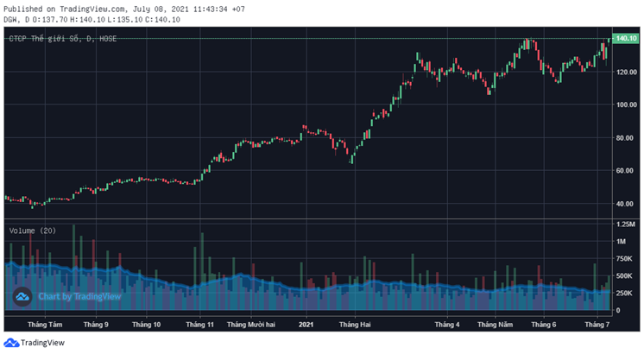Click the Volume (20) indicator label
Image resolution: width=644 pixels, height=354 pixels.
pyautogui.click(x=32, y=231)
